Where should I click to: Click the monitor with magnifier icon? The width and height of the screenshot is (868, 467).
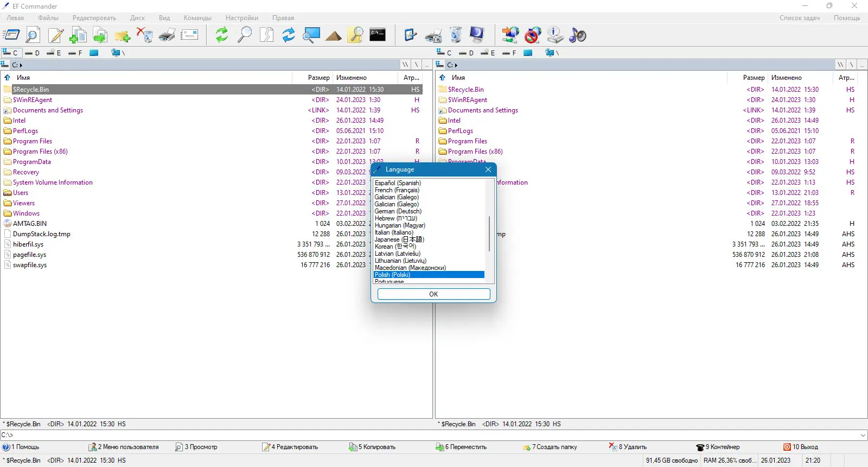tap(311, 35)
